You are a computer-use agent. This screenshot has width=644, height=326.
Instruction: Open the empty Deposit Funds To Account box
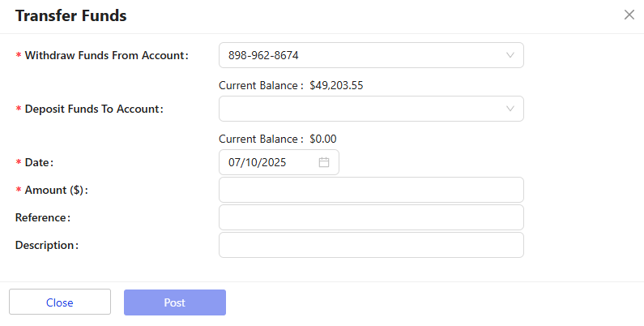pos(371,109)
